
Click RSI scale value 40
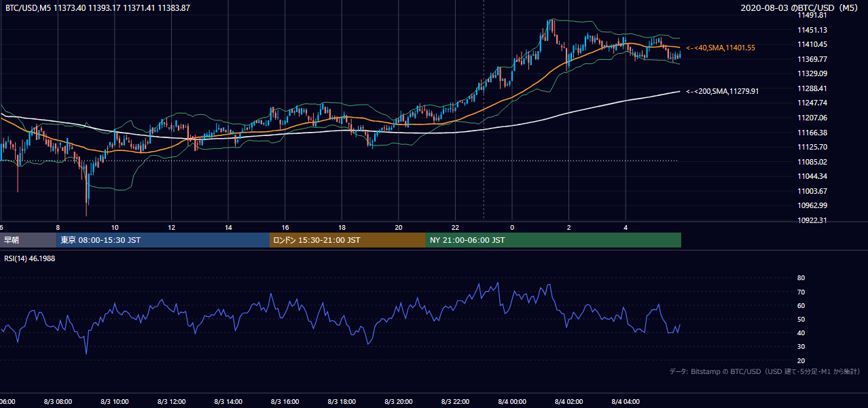tap(801, 333)
